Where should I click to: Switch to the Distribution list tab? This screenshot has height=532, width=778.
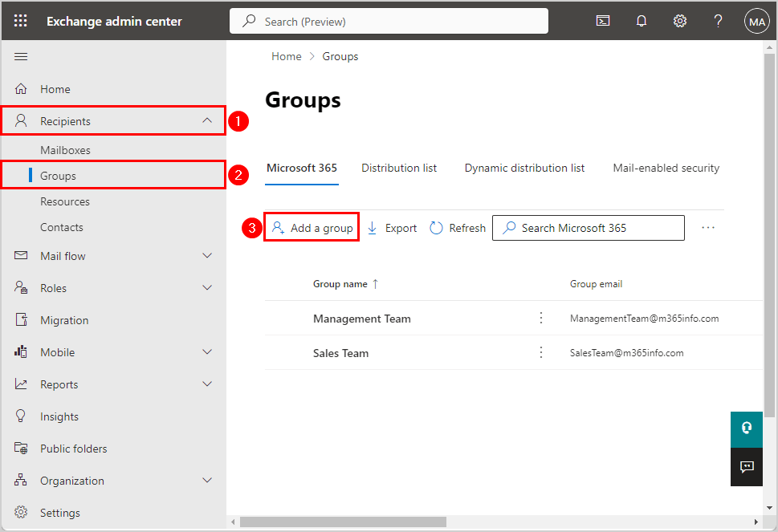pos(399,168)
